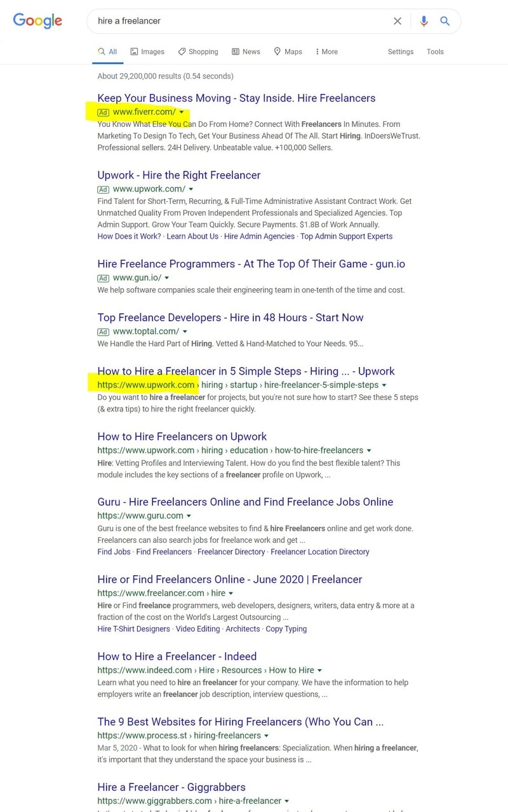Open 'Hire or Find Freelancers Online - June 2020' result
This screenshot has width=508, height=812.
[230, 580]
